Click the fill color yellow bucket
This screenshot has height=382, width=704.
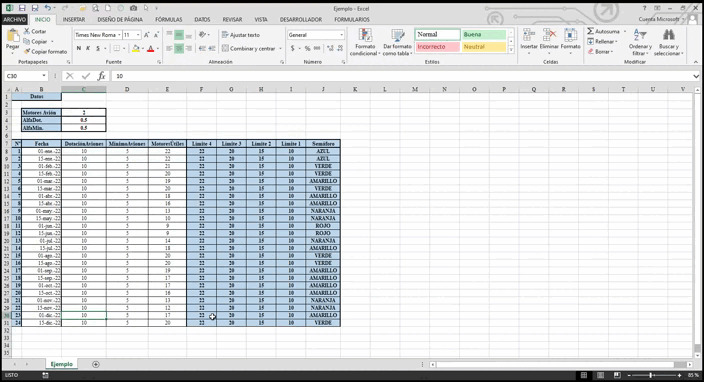click(x=136, y=48)
